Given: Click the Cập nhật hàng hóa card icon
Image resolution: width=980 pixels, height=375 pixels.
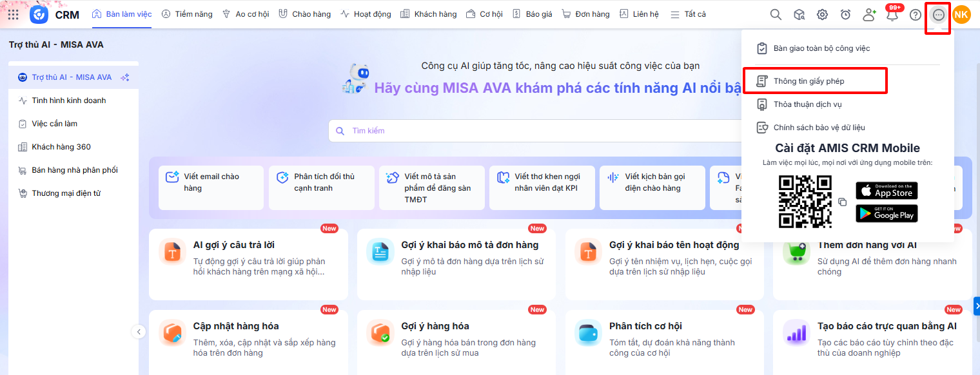Looking at the screenshot, I should (172, 333).
